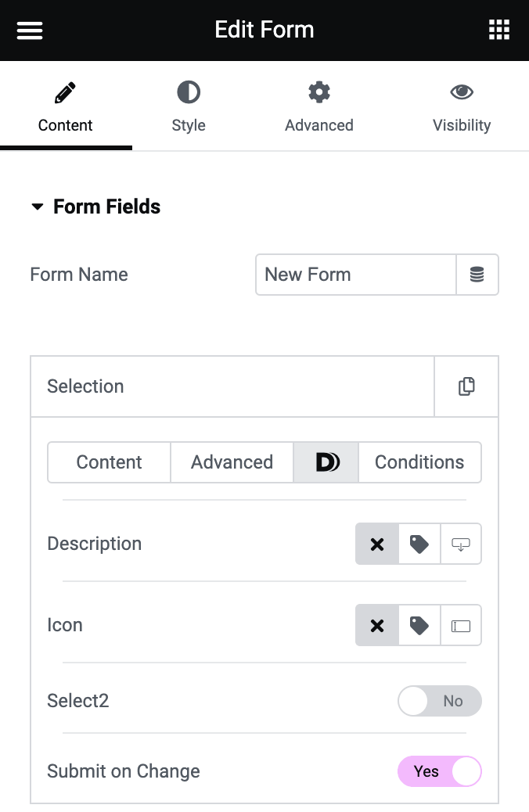Viewport: 529px width, 812px height.
Task: Clear Description by clicking its X option
Action: click(x=376, y=544)
